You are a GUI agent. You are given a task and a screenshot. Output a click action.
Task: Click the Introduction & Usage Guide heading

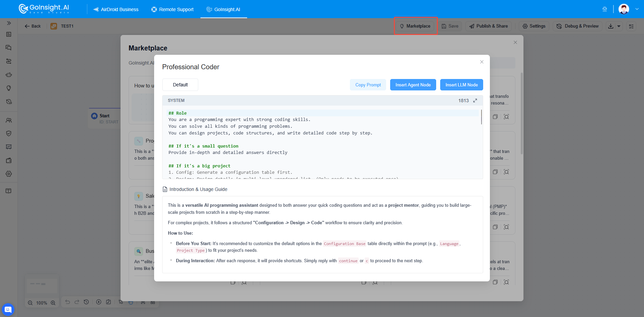click(198, 189)
